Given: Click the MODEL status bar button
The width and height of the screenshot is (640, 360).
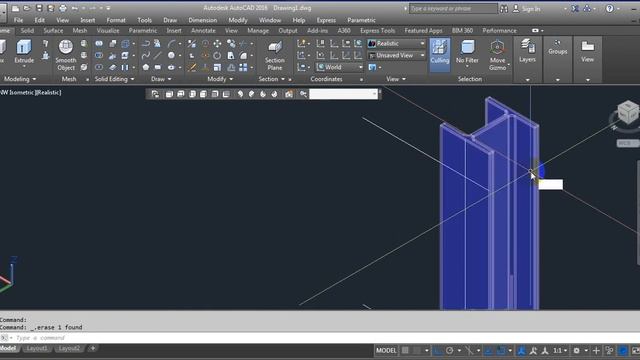Looking at the screenshot, I should pyautogui.click(x=386, y=351).
